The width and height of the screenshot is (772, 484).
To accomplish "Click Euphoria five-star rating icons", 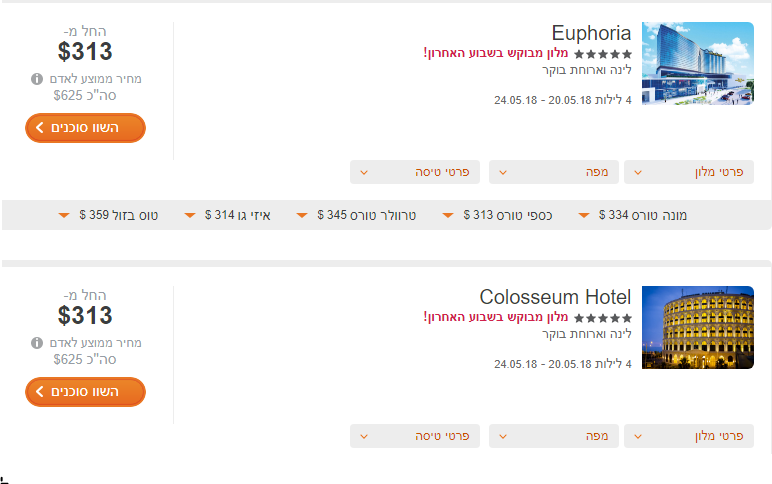I will tap(603, 54).
